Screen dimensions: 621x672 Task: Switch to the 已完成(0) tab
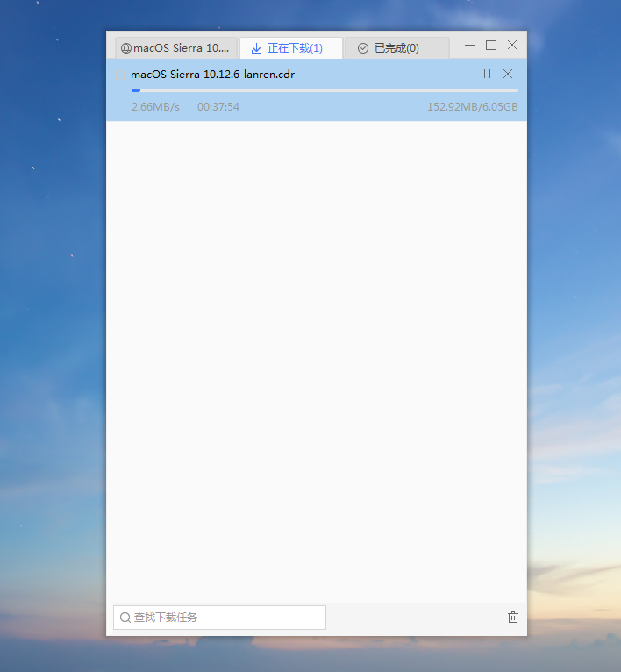click(396, 48)
